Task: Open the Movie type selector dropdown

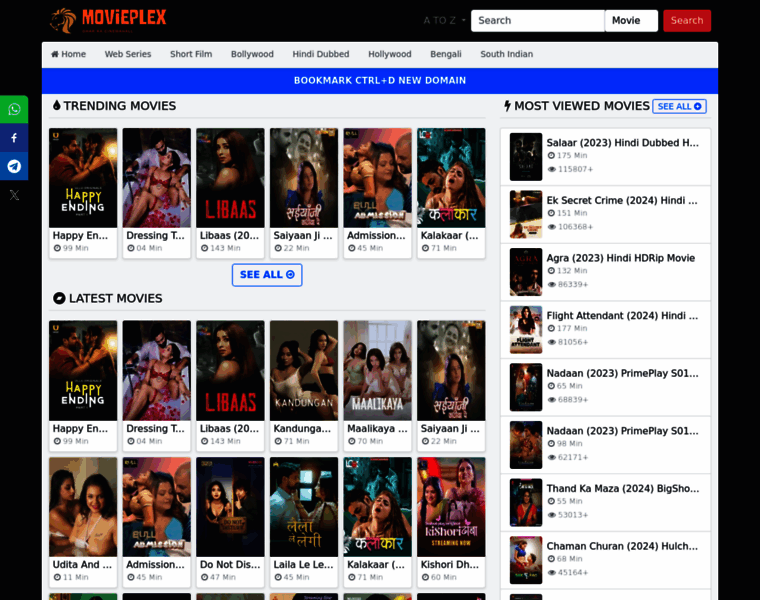Action: click(631, 20)
